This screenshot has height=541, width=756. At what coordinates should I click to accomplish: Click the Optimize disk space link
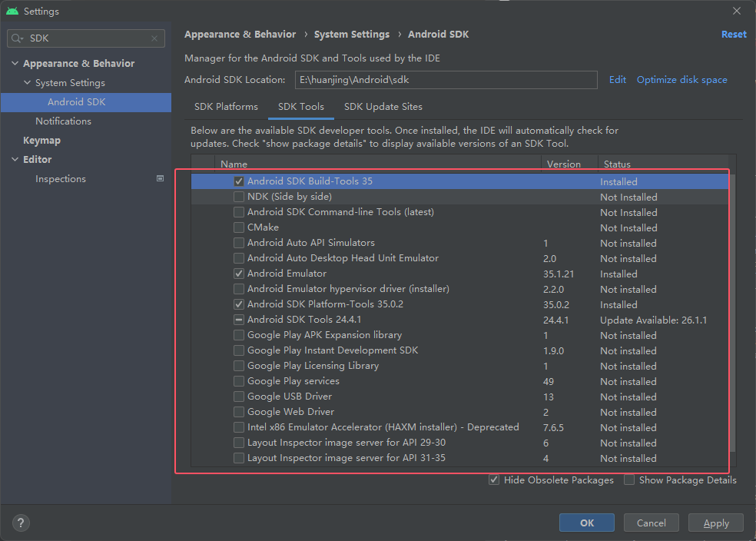tap(681, 80)
